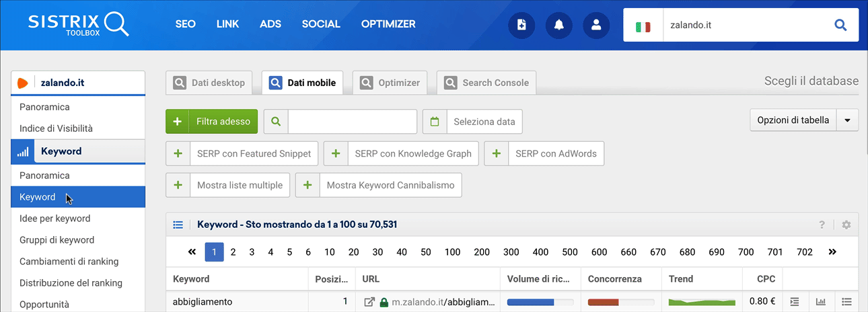Click the calendar icon next to Seleziona data
868x312 pixels.
click(x=435, y=122)
